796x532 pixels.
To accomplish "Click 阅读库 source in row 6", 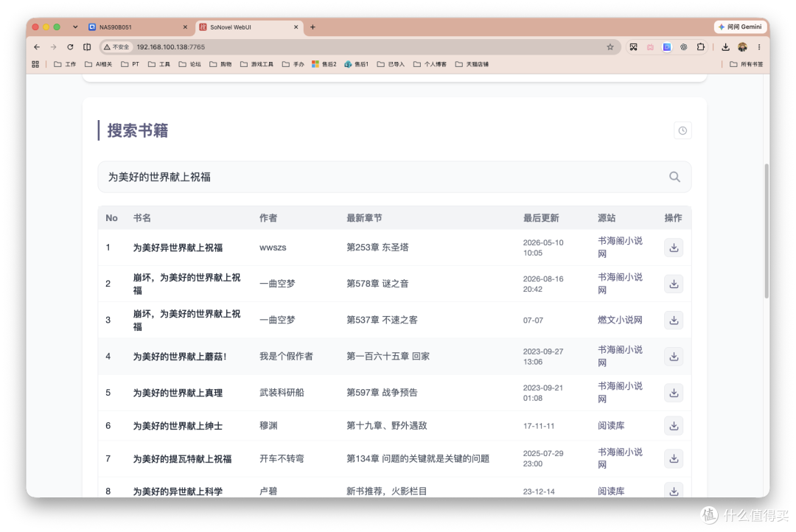I will [x=611, y=425].
